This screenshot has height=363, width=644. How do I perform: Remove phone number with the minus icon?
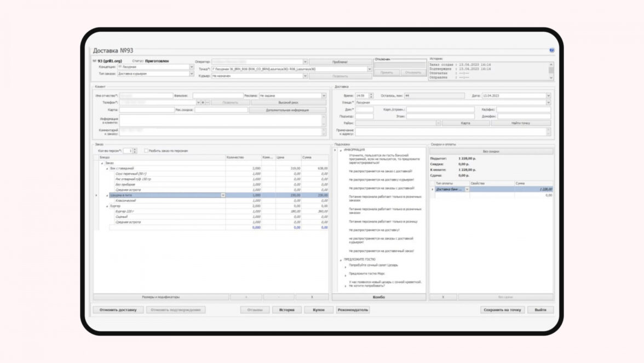208,103
